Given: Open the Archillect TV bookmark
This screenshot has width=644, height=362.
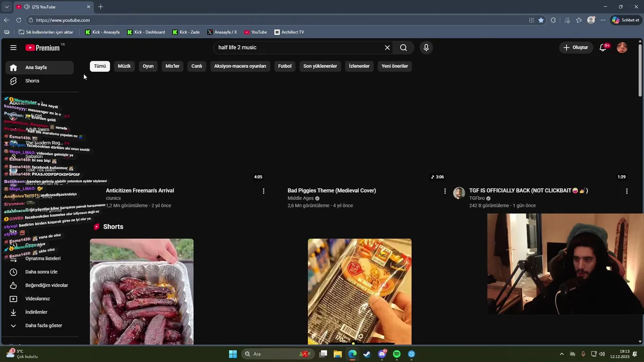Looking at the screenshot, I should (x=289, y=32).
